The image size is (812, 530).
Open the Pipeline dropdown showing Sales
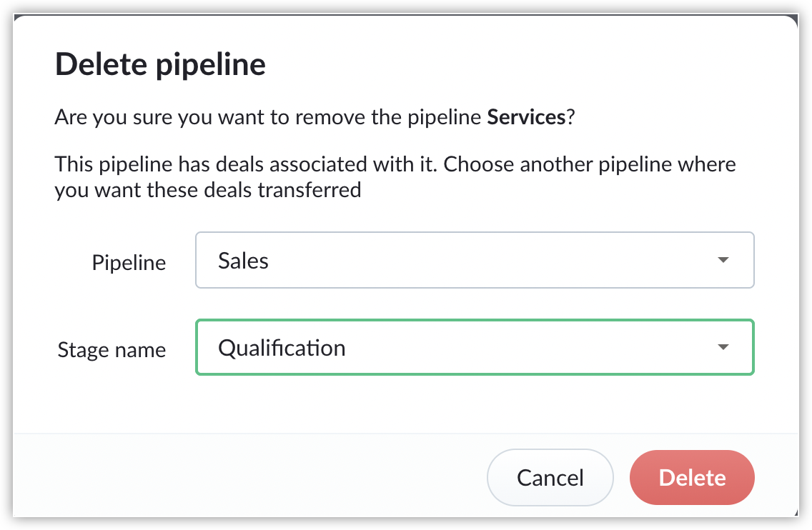tap(474, 260)
